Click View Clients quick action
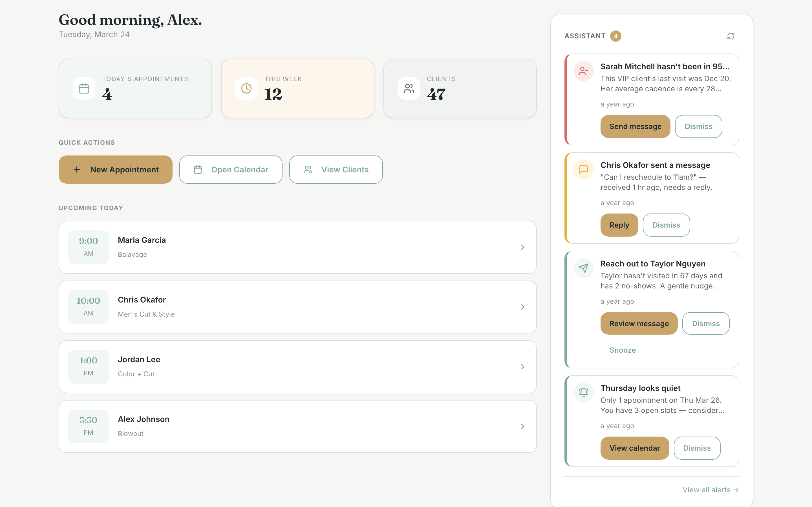Screen dimensions: 812x507 [x=336, y=169]
